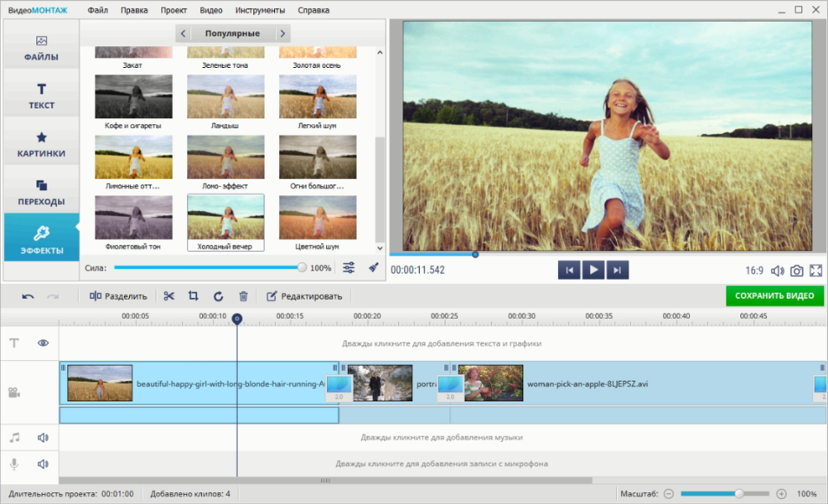
Task: Take a snapshot with camera icon
Action: pyautogui.click(x=797, y=271)
